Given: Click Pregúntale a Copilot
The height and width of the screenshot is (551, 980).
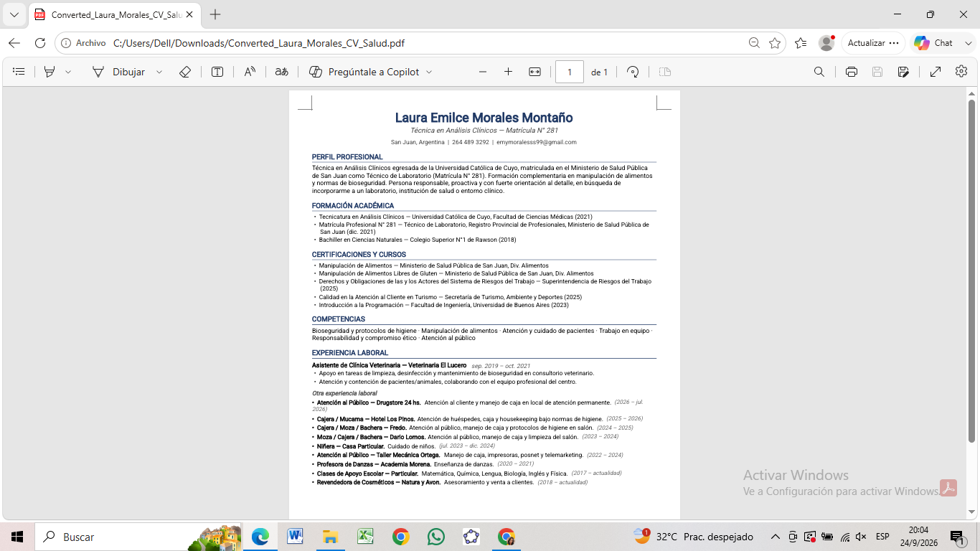Looking at the screenshot, I should pos(364,72).
